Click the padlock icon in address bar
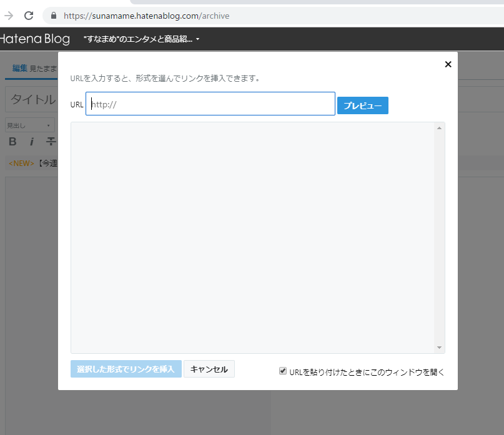Screen dimensions: 504x435 click(53, 16)
